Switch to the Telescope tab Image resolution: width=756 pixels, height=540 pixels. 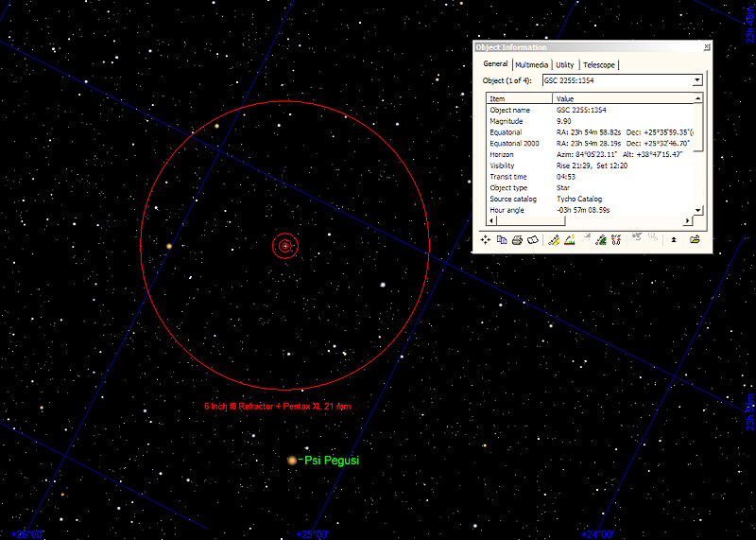point(599,64)
